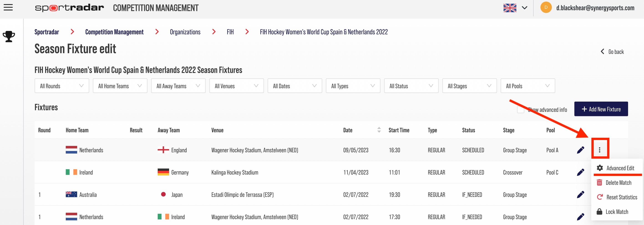The height and width of the screenshot is (225, 644).
Task: Click the 19:30 start time cell
Action: click(395, 195)
